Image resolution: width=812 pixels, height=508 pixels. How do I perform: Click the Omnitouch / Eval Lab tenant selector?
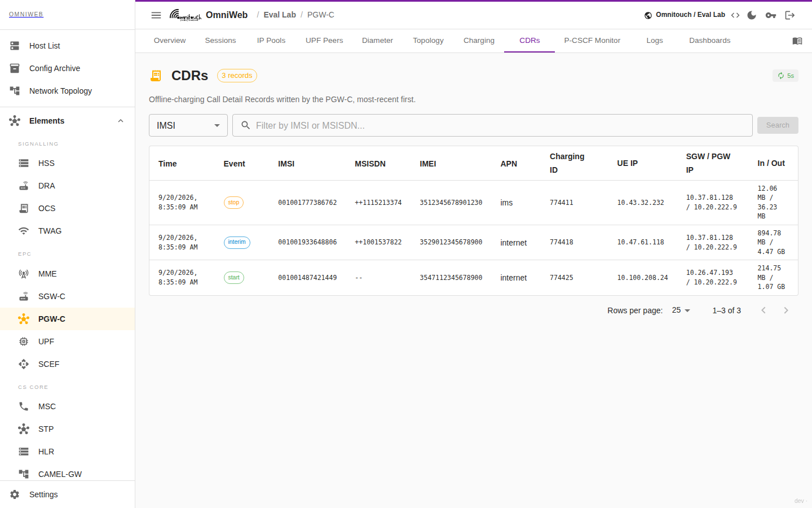pyautogui.click(x=685, y=15)
